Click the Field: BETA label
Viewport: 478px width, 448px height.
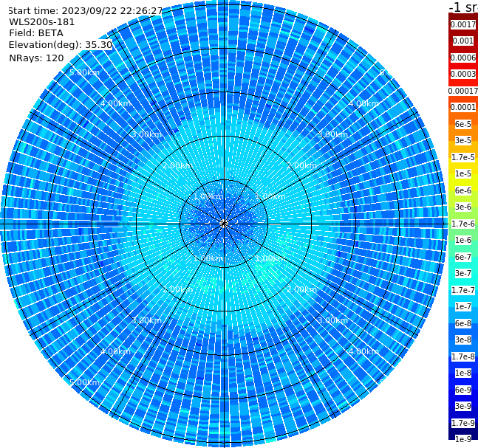(x=36, y=33)
